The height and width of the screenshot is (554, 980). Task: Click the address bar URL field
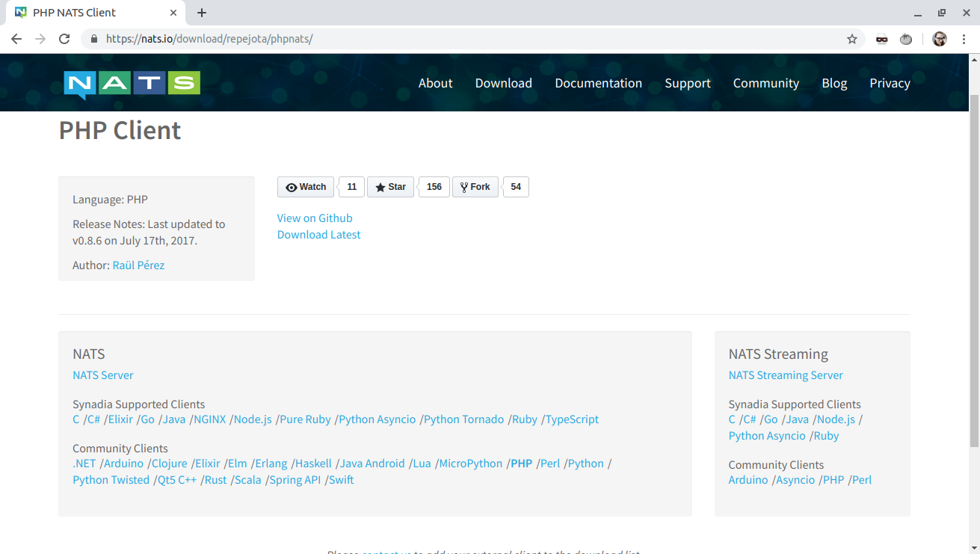(471, 39)
